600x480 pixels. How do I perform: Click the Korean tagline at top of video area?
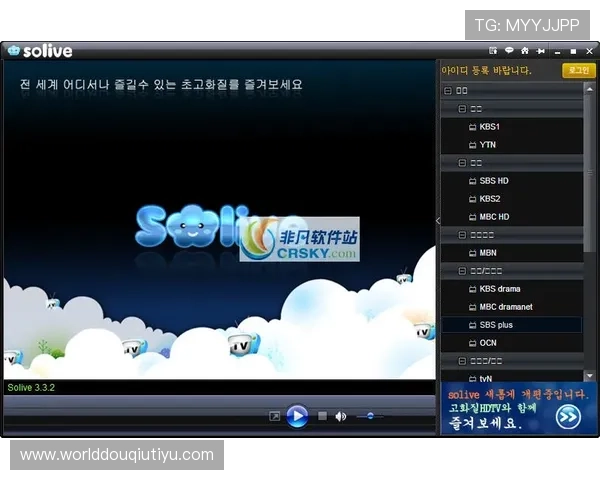[161, 84]
